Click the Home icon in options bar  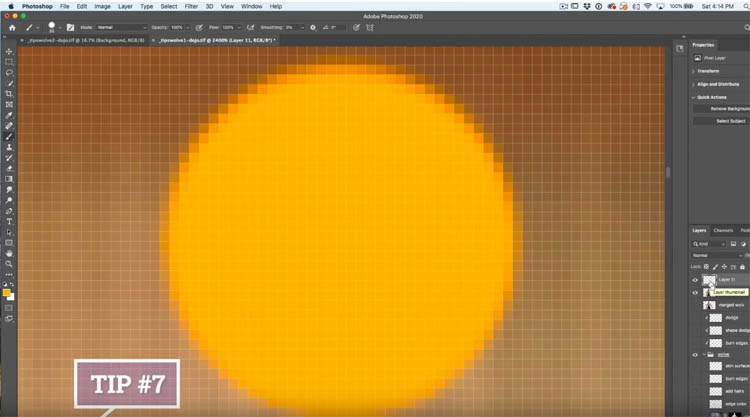12,28
